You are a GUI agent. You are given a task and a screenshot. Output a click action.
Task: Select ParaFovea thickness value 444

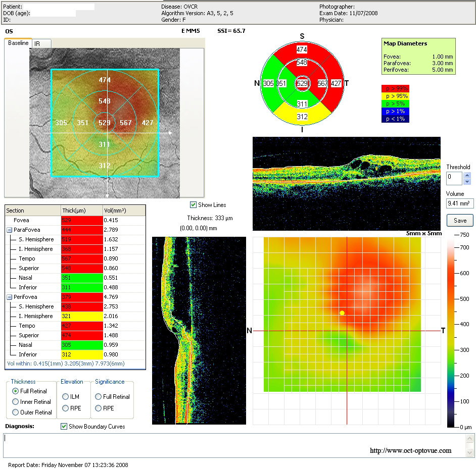pos(82,230)
